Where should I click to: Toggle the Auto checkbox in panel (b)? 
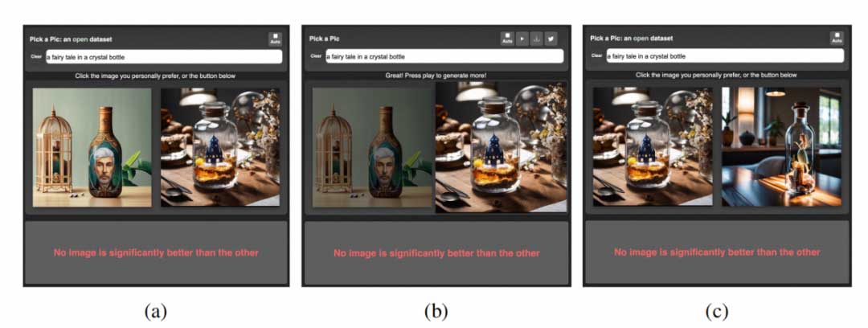[507, 39]
